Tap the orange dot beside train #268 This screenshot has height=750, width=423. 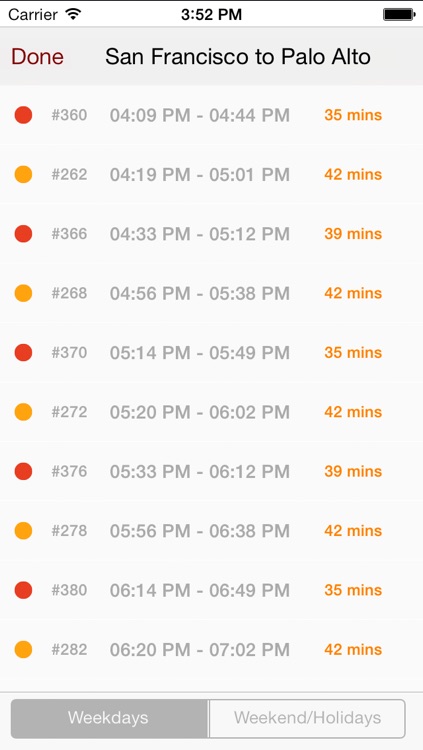pyautogui.click(x=23, y=293)
